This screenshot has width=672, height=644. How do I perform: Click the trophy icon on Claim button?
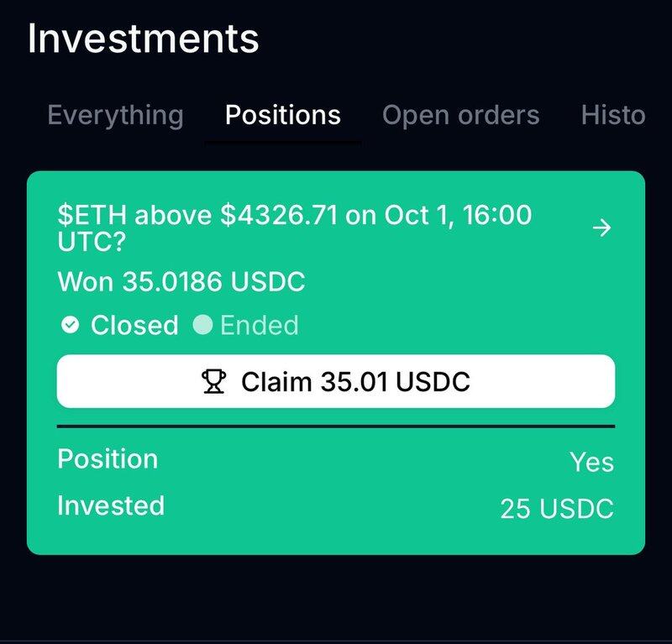pos(215,382)
